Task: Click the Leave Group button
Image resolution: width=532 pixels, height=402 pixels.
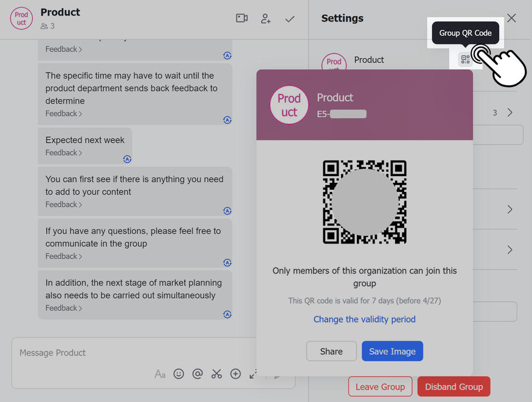Action: tap(380, 387)
